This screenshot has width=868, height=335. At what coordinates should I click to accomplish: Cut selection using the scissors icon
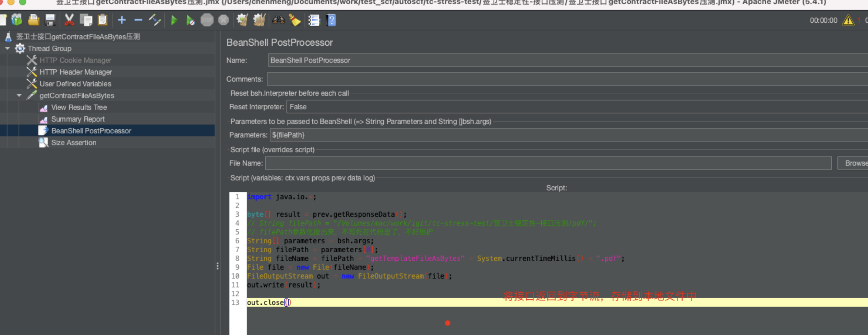tap(69, 20)
